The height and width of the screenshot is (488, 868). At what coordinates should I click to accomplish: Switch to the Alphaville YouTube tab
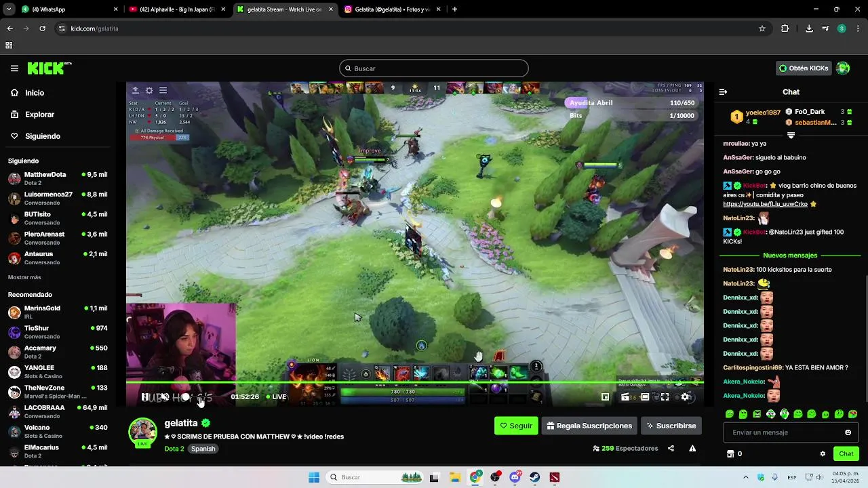[178, 9]
